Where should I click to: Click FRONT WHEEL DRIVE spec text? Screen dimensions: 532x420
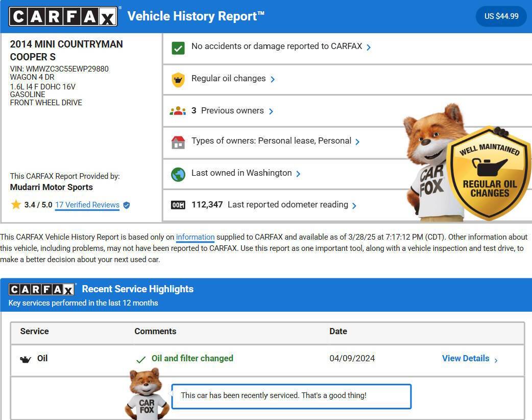46,103
